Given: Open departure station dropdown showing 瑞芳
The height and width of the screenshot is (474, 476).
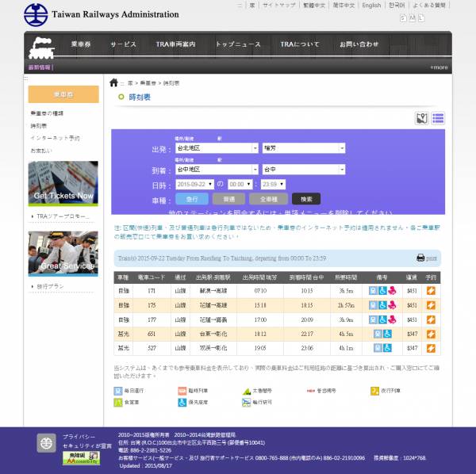Looking at the screenshot, I should (304, 148).
